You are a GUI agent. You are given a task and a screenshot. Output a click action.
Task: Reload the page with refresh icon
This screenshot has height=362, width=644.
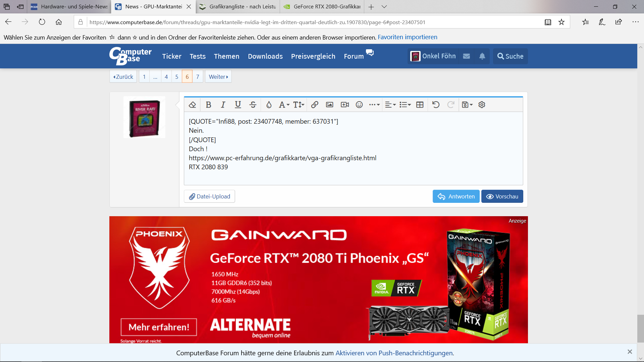(x=42, y=22)
